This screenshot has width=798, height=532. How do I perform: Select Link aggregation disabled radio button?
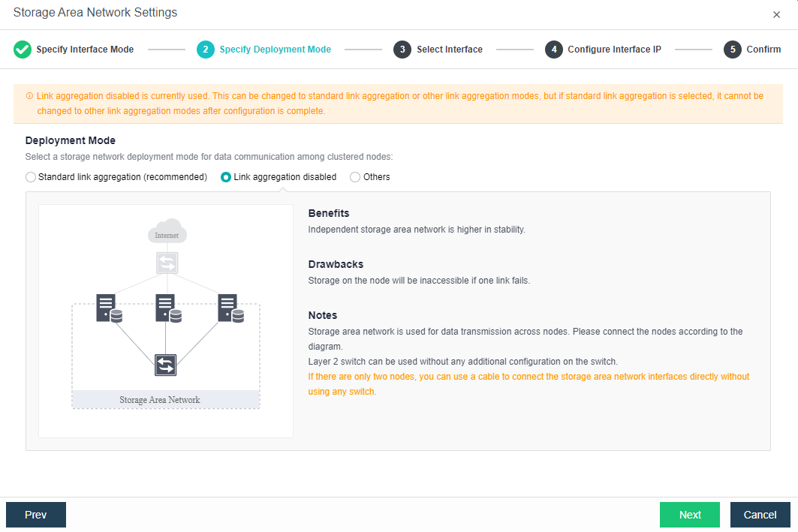(x=226, y=177)
